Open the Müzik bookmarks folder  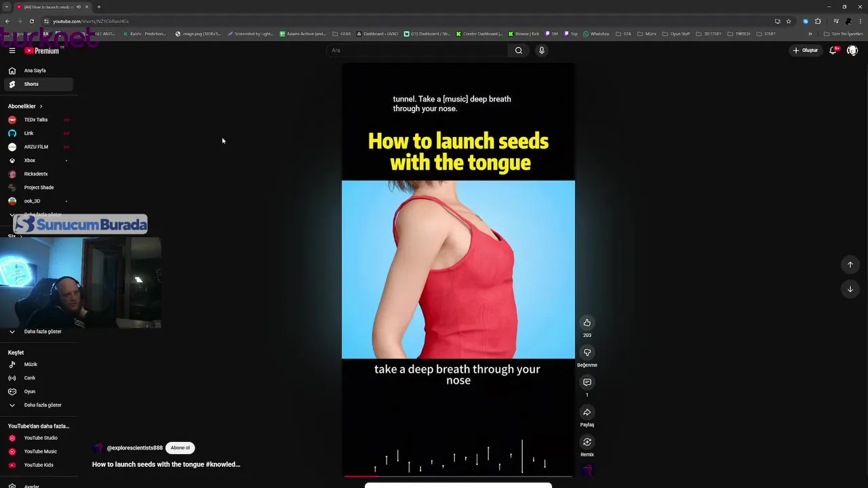coord(647,34)
